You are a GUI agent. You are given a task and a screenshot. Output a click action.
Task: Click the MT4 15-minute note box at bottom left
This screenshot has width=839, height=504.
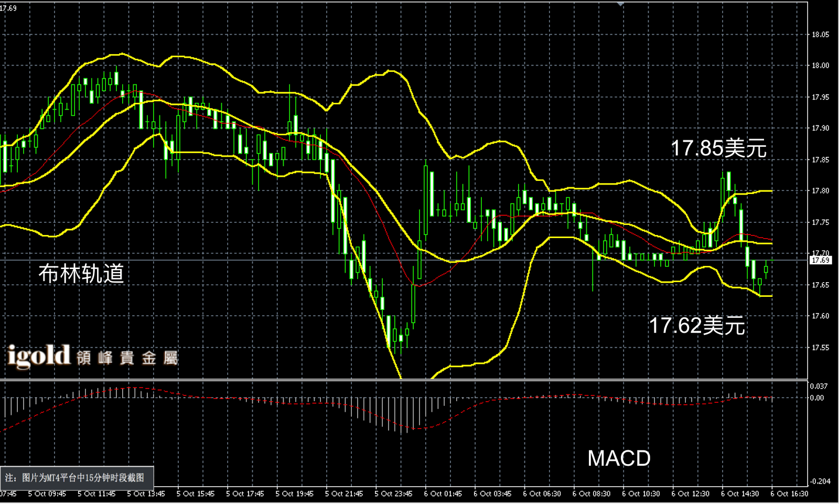click(x=77, y=478)
